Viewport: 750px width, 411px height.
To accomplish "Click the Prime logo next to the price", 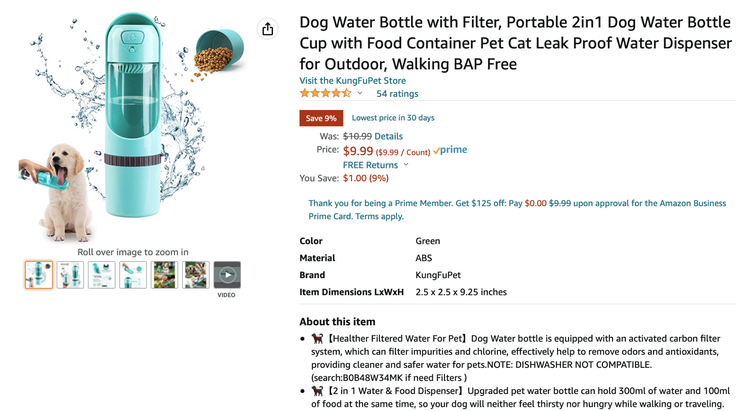I will pyautogui.click(x=450, y=150).
